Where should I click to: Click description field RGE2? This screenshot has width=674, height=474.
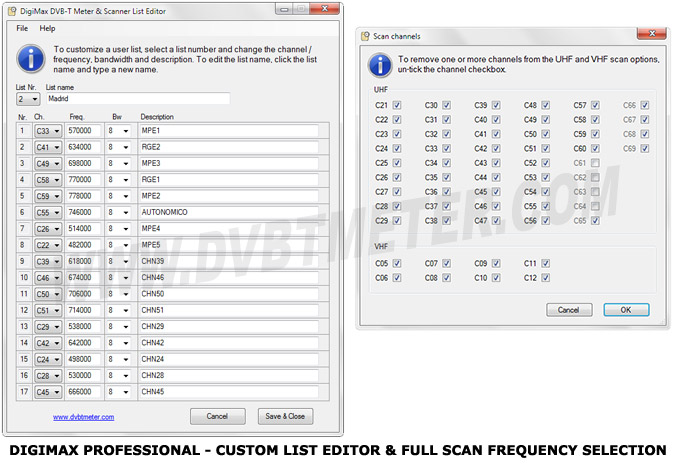(x=229, y=147)
